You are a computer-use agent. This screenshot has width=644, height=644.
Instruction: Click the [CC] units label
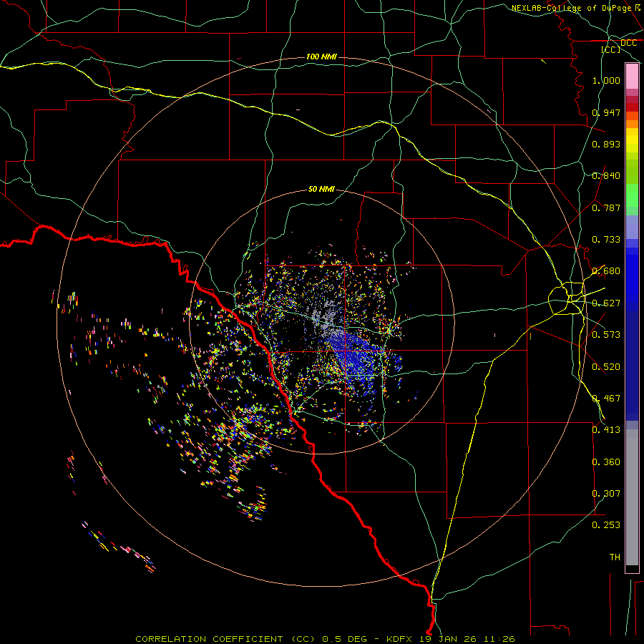611,49
